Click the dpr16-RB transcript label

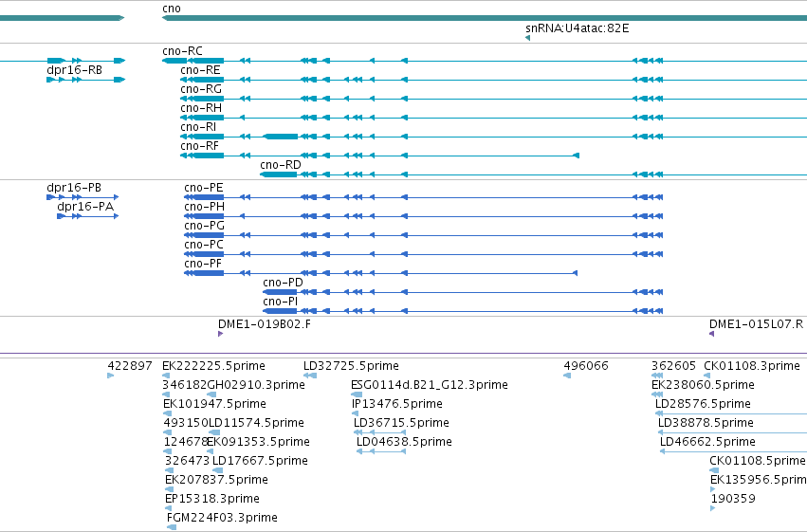[x=74, y=70]
